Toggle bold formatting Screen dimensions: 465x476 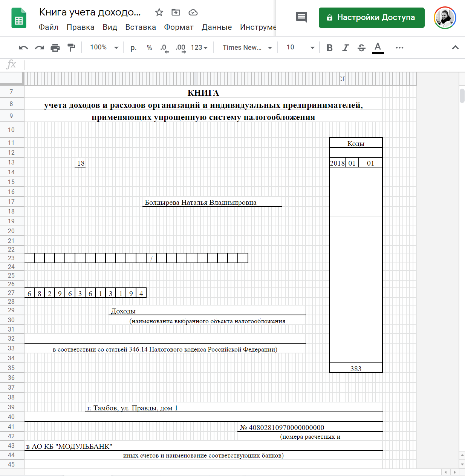pos(330,48)
